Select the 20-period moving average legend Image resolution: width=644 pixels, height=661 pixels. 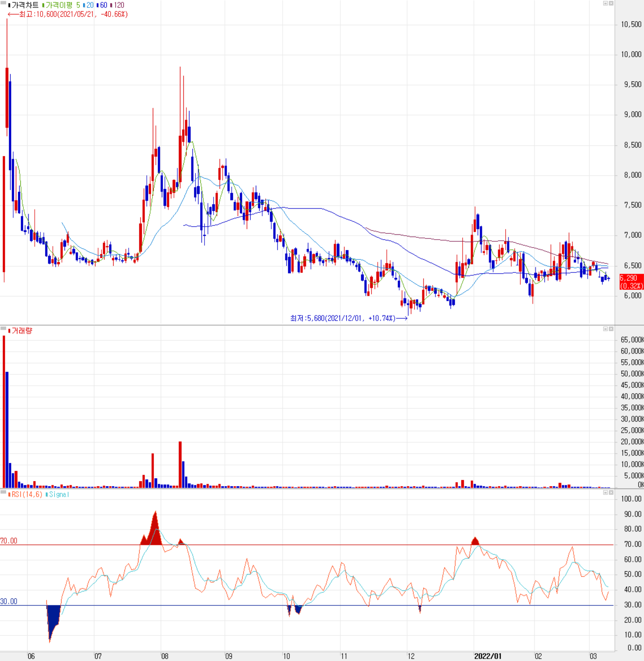(90, 5)
